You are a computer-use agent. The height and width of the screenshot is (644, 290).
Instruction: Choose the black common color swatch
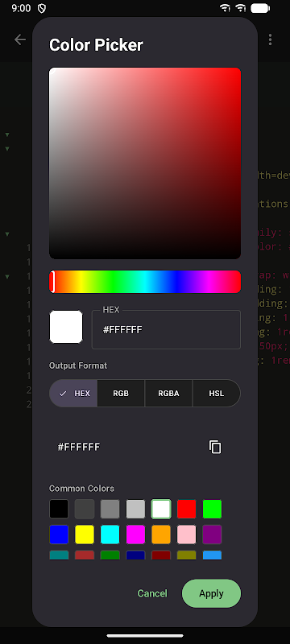pyautogui.click(x=59, y=509)
